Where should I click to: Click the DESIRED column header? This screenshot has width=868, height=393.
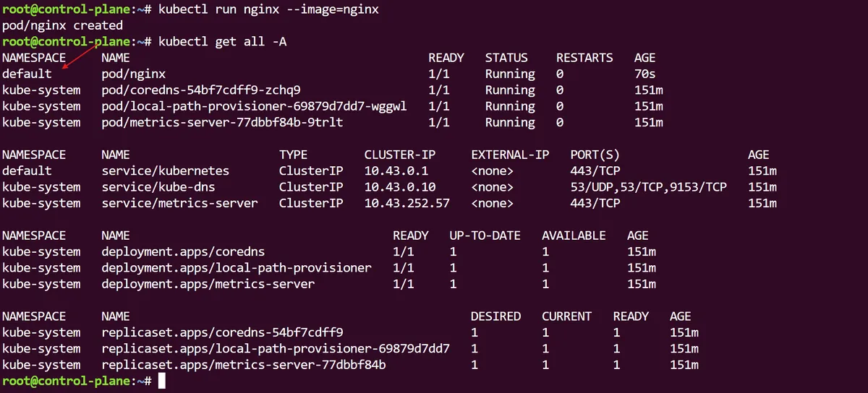point(495,316)
